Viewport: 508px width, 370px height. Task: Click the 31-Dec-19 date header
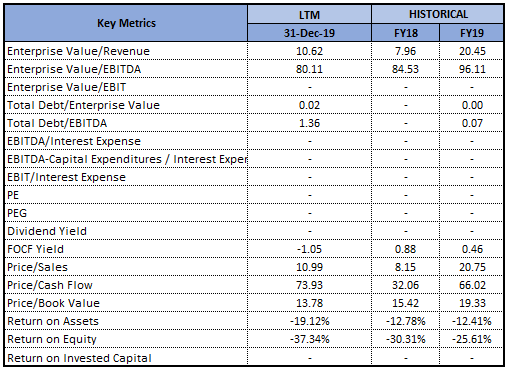tap(309, 33)
